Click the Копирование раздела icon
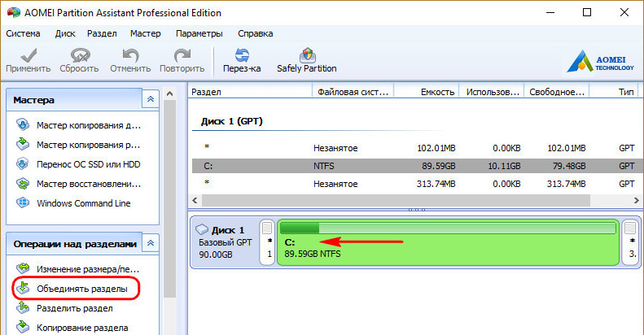The height and width of the screenshot is (335, 644). (x=23, y=327)
